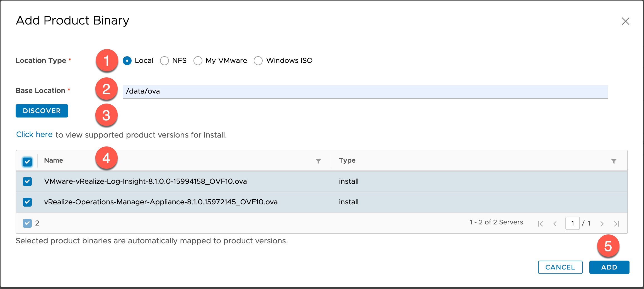Sort by the Type column header
The image size is (644, 289).
click(x=347, y=160)
